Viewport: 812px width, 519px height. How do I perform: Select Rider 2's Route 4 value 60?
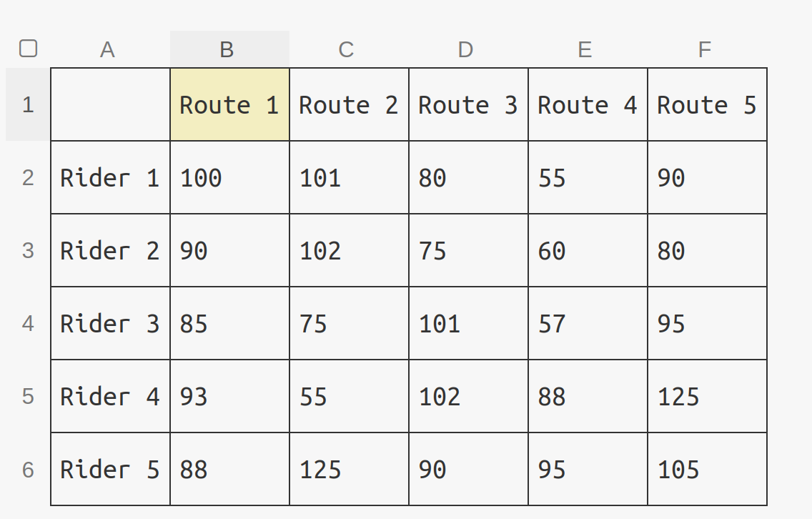click(588, 250)
